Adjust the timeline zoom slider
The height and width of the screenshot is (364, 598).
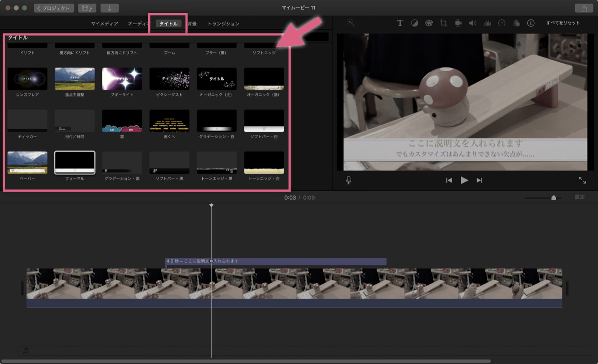coord(554,198)
